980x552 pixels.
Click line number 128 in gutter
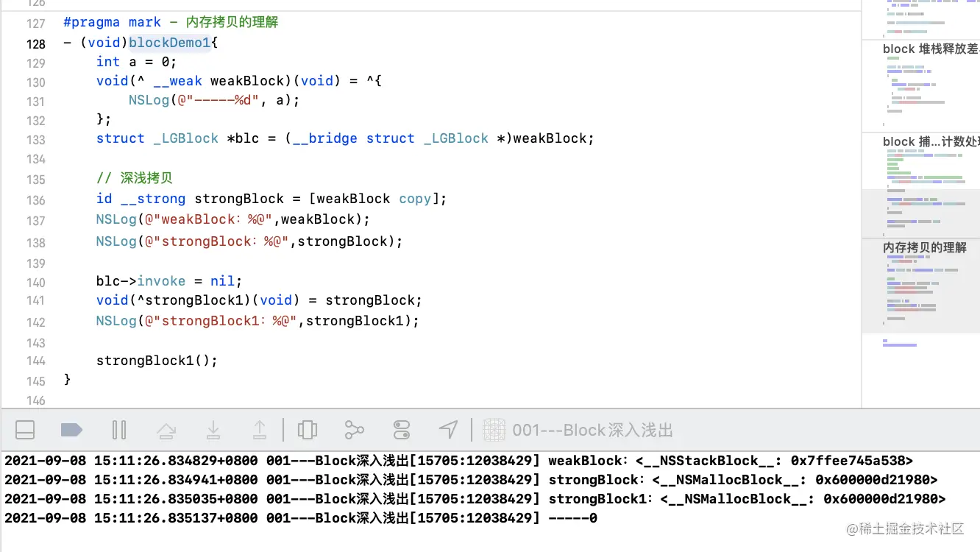(x=36, y=43)
